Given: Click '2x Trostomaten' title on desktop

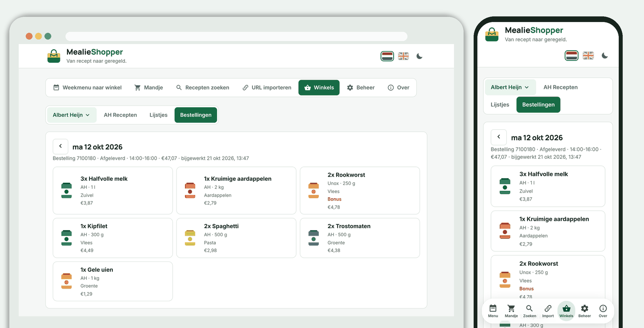Looking at the screenshot, I should click(349, 226).
